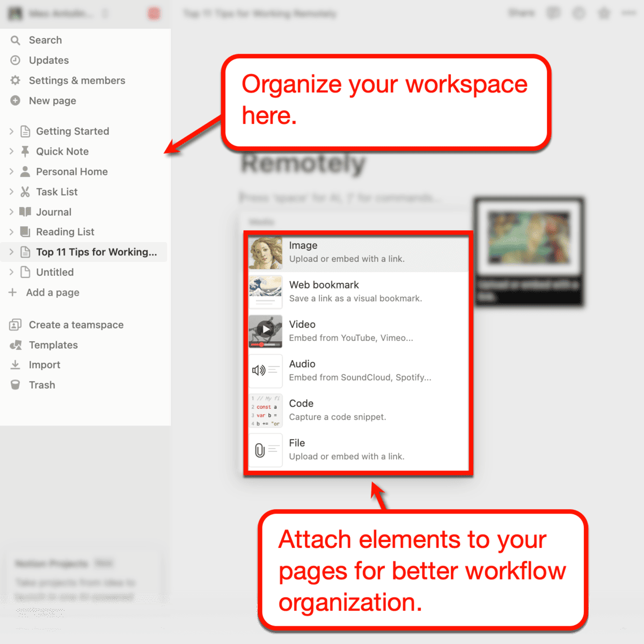644x644 pixels.
Task: View Updates from the sidebar
Action: point(49,60)
